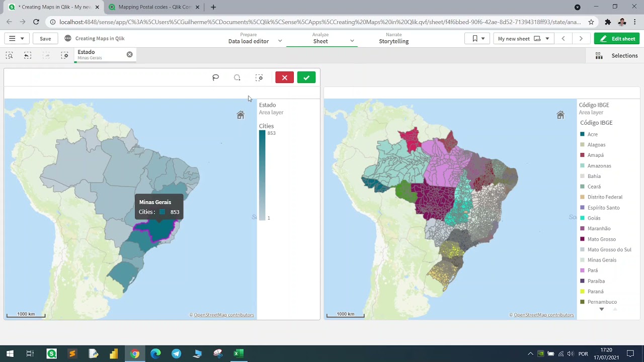The image size is (644, 362).
Task: Select the Creating Maps in Qlik browser tab
Action: pyautogui.click(x=54, y=7)
